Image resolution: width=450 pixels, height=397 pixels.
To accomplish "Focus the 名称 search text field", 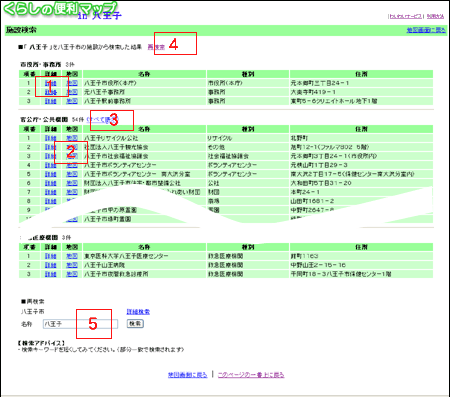I will [80, 324].
